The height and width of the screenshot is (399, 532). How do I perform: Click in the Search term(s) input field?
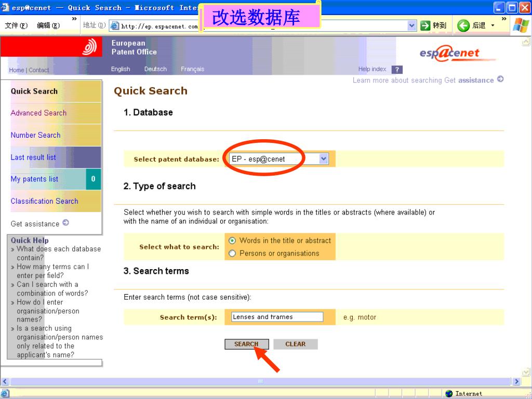[x=277, y=317]
